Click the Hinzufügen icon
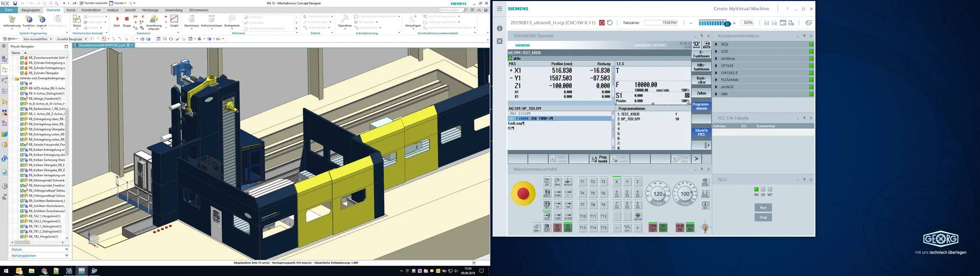Screen dimensions: 980x276 tap(413, 21)
